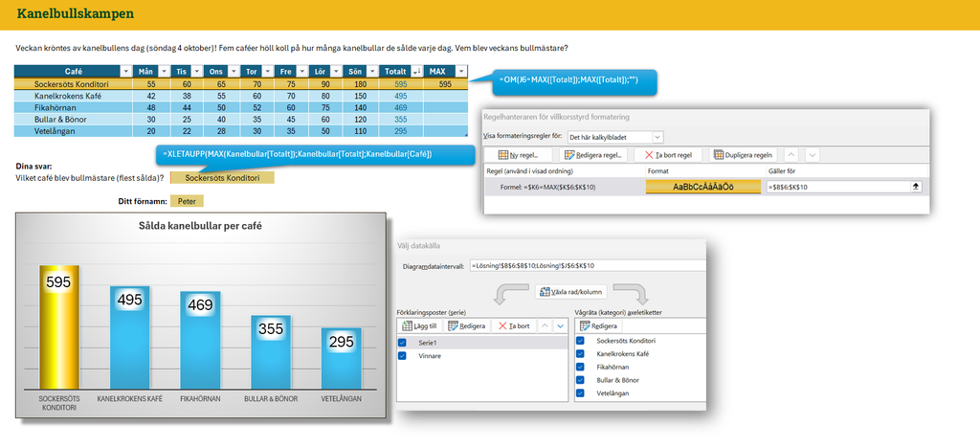The height and width of the screenshot is (448, 980).
Task: Edit the 'Gäller för' range field
Action: click(x=837, y=187)
